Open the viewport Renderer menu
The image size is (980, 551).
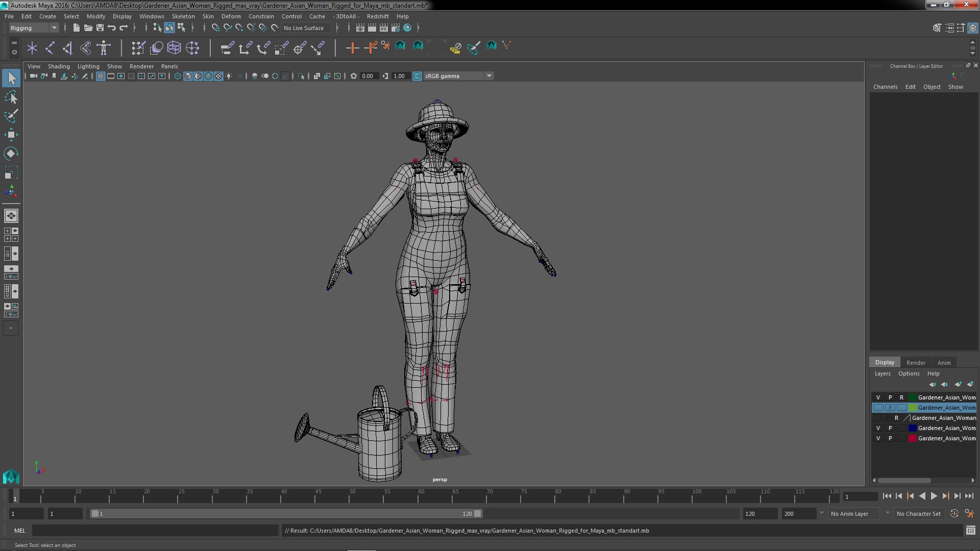tap(141, 66)
